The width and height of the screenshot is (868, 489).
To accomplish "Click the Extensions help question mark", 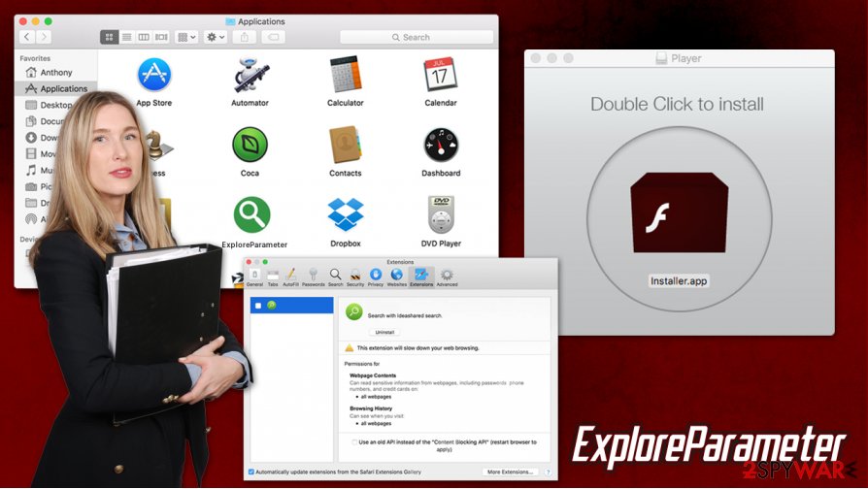I will click(548, 472).
